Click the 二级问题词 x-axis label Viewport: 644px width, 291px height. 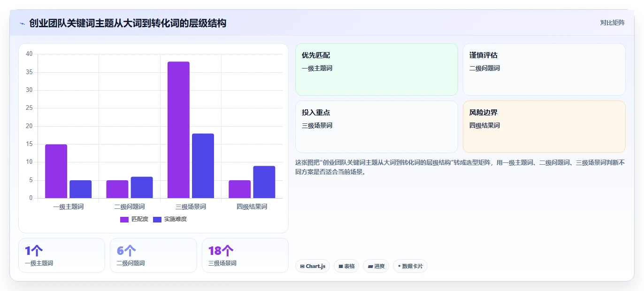pos(130,207)
